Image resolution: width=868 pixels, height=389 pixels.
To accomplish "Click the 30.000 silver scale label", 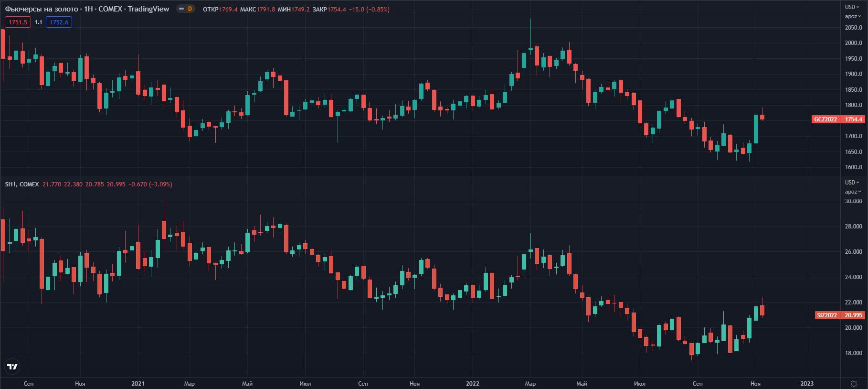I will (854, 201).
